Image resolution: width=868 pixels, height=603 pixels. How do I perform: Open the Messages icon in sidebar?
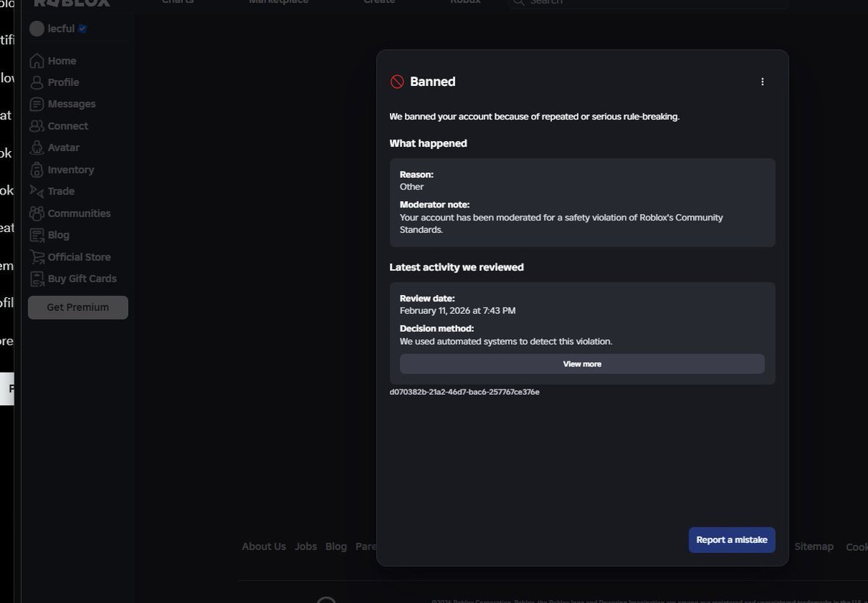point(37,104)
